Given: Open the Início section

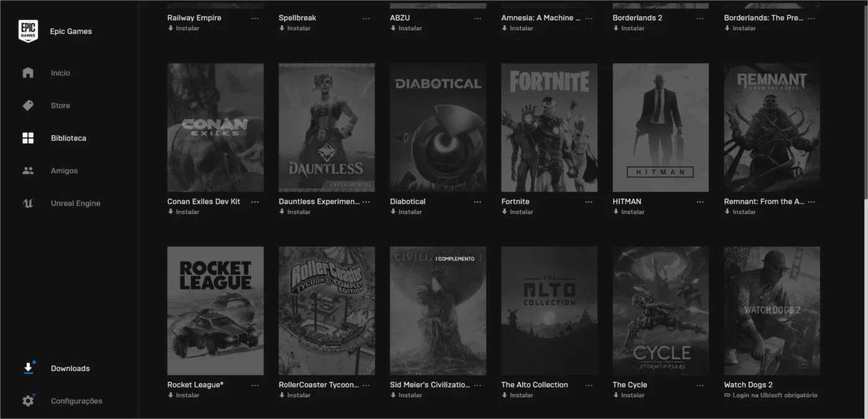Looking at the screenshot, I should pyautogui.click(x=61, y=73).
